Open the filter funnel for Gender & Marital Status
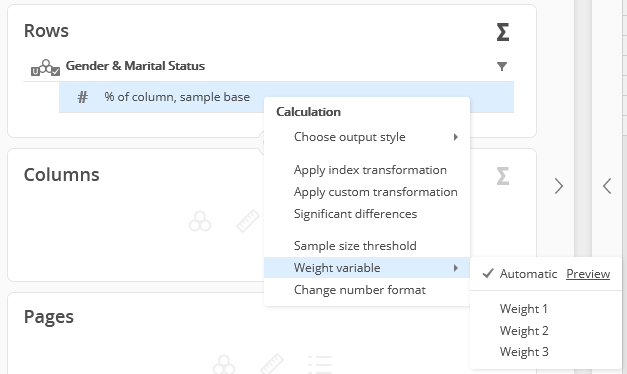This screenshot has height=374, width=627. point(502,66)
